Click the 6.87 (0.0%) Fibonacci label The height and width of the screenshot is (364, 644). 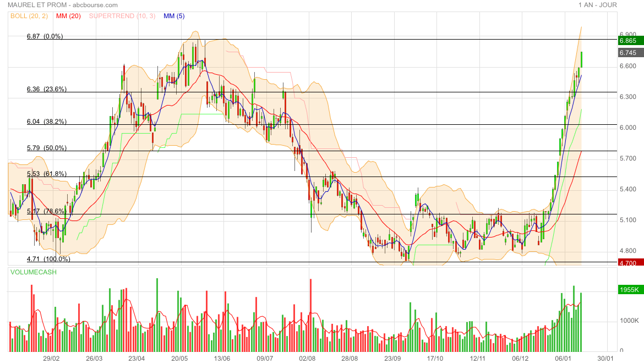pos(45,36)
